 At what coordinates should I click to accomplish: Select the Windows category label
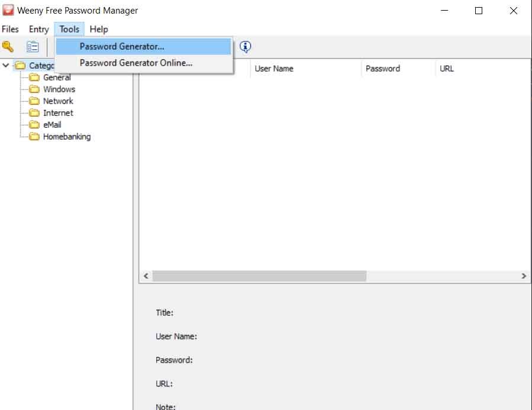pyautogui.click(x=59, y=89)
